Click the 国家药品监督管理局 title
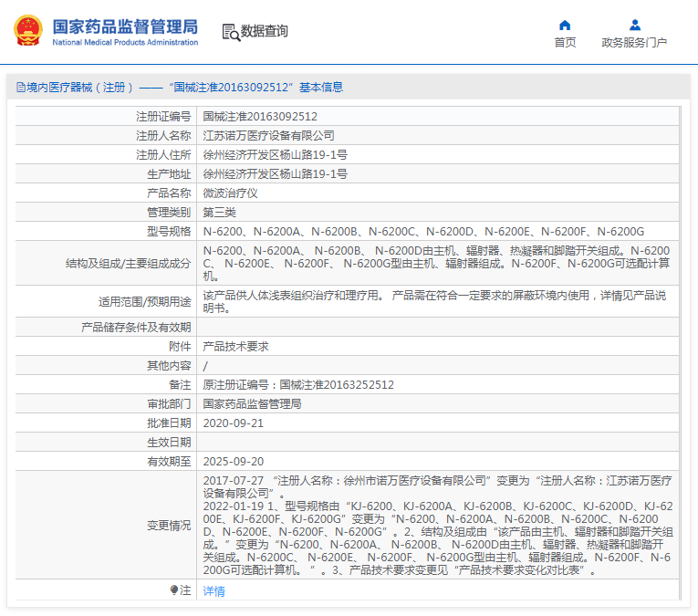The width and height of the screenshot is (698, 616). pyautogui.click(x=125, y=26)
